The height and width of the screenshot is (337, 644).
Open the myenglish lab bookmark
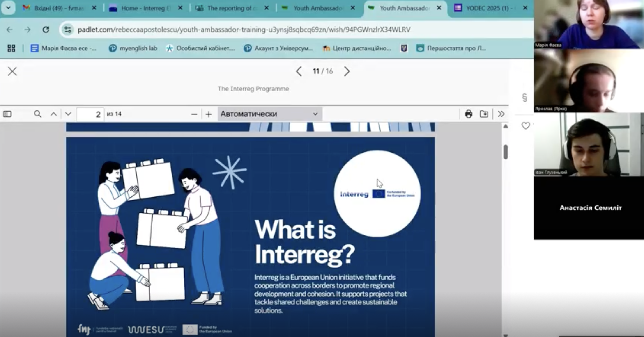133,48
